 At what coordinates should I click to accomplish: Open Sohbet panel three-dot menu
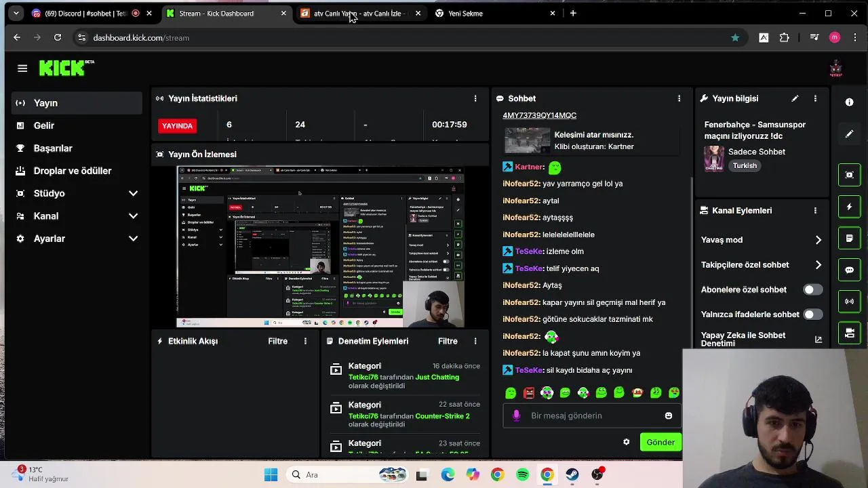coord(679,98)
